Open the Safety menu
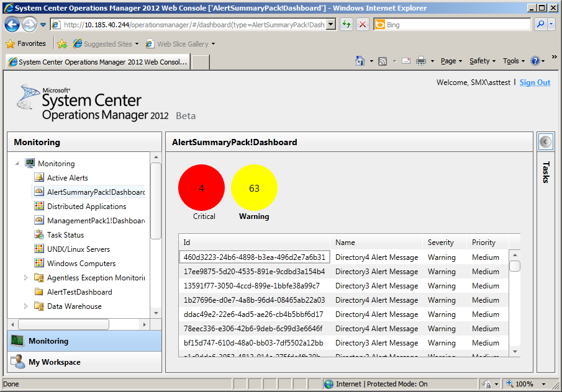Viewport: 562px width, 392px height. coord(483,61)
